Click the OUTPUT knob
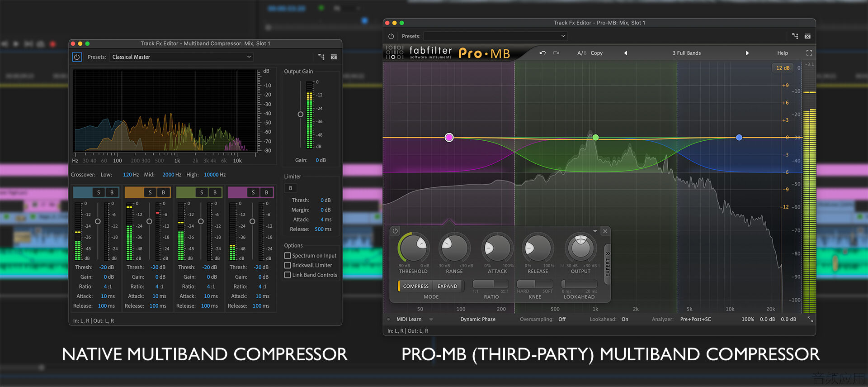 (x=580, y=248)
